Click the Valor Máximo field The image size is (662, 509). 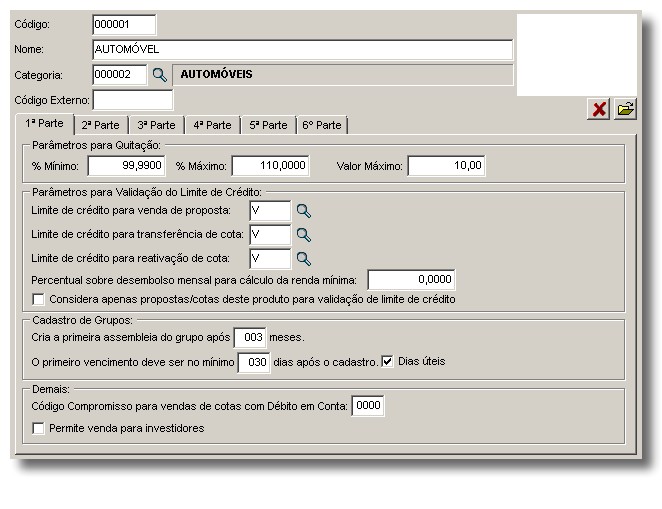pos(446,165)
